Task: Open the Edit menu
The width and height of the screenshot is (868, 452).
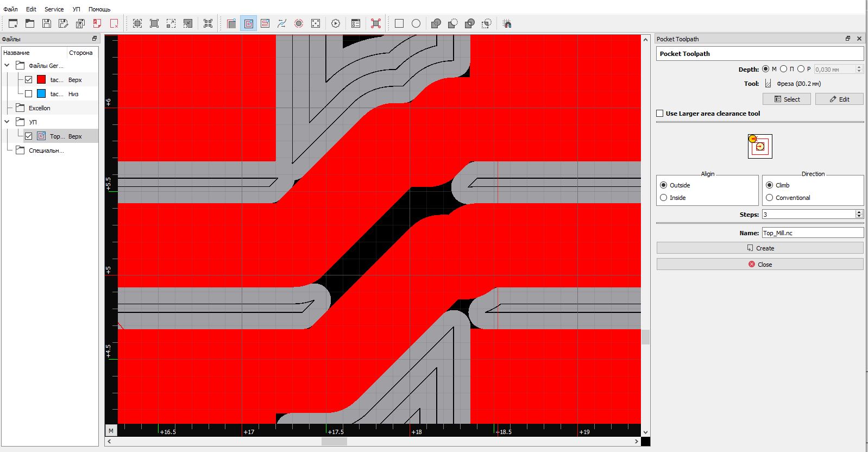Action: tap(31, 9)
